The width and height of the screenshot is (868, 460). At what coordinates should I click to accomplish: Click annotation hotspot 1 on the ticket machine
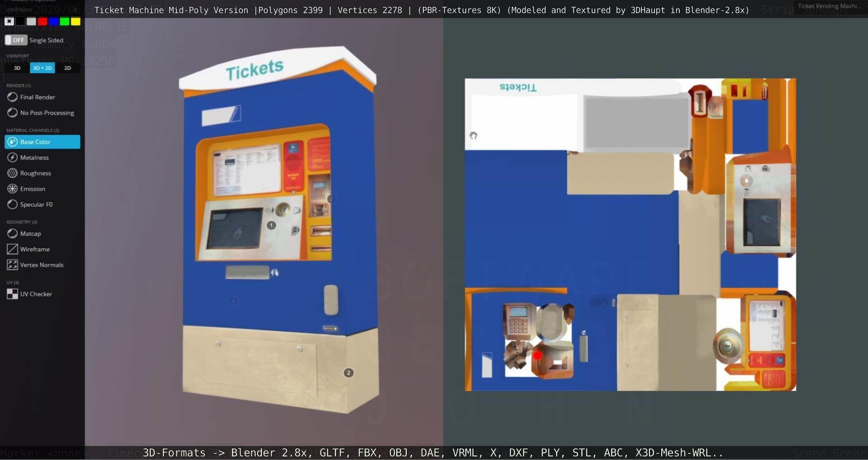tap(271, 225)
